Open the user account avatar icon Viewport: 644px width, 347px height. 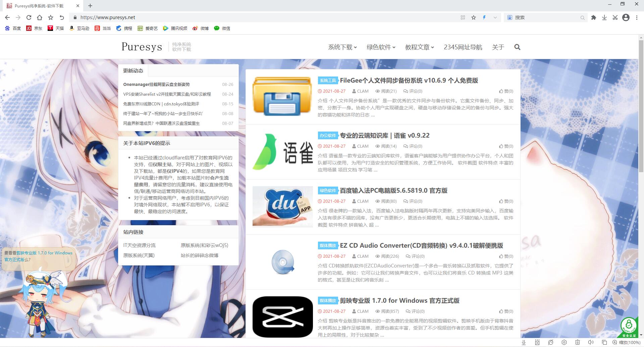click(x=626, y=17)
